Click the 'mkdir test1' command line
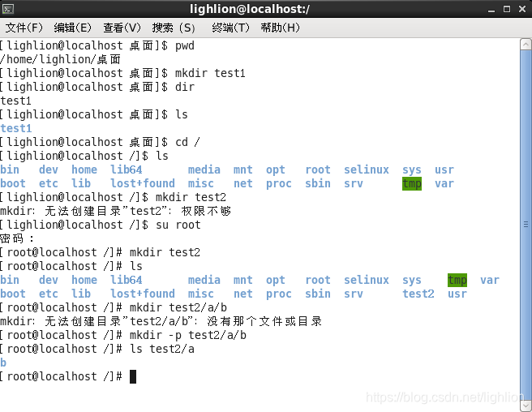This screenshot has width=532, height=412. coord(122,73)
